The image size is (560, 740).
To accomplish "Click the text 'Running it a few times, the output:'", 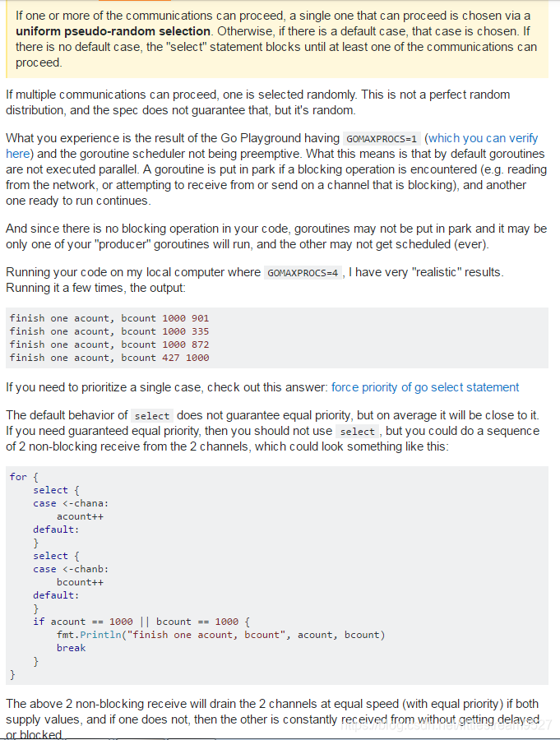I will click(x=95, y=288).
